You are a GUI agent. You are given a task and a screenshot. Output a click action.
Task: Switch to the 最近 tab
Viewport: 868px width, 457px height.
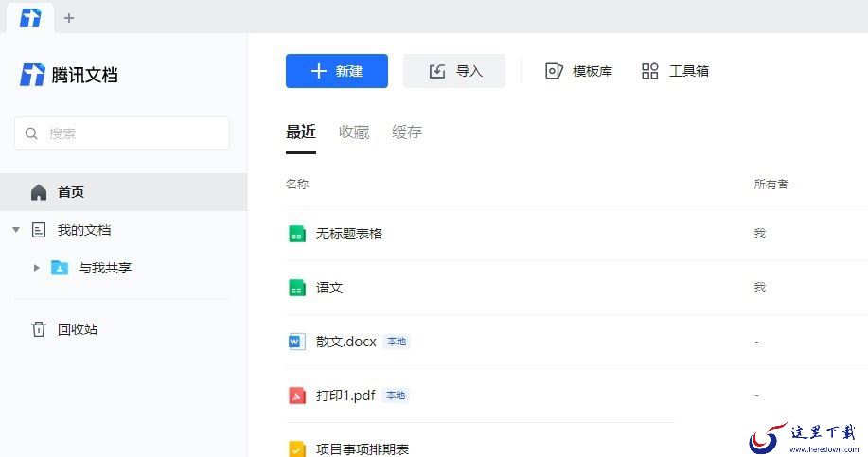click(301, 132)
